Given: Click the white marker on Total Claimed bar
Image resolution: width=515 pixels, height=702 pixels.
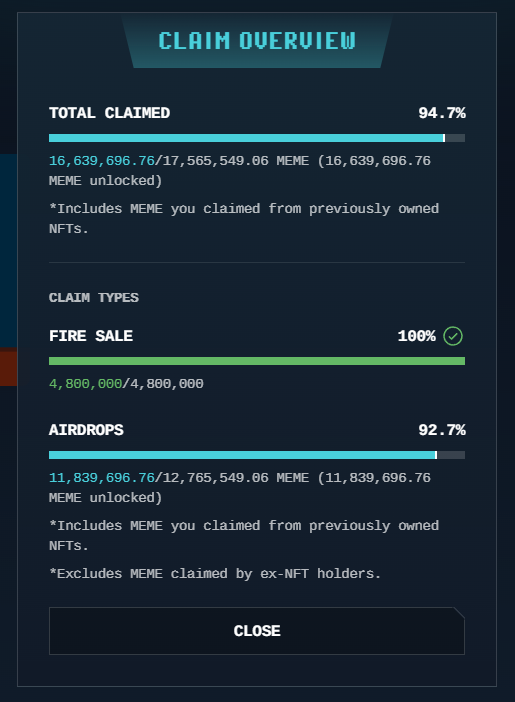Looking at the screenshot, I should point(444,138).
